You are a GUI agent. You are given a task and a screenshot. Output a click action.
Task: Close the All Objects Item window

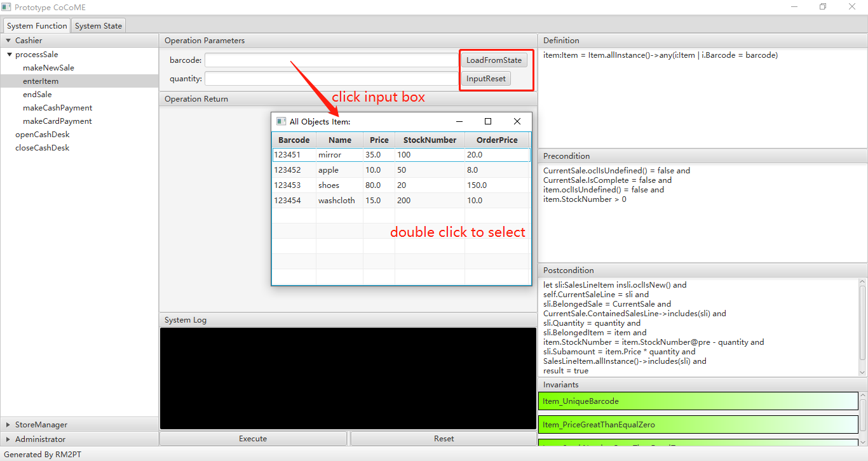pyautogui.click(x=517, y=121)
